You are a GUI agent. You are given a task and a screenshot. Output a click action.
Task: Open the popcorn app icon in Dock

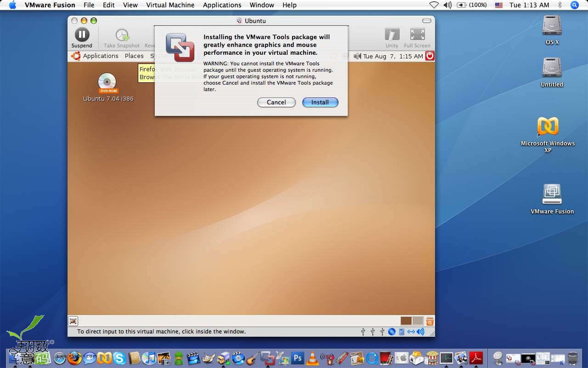[x=432, y=358]
